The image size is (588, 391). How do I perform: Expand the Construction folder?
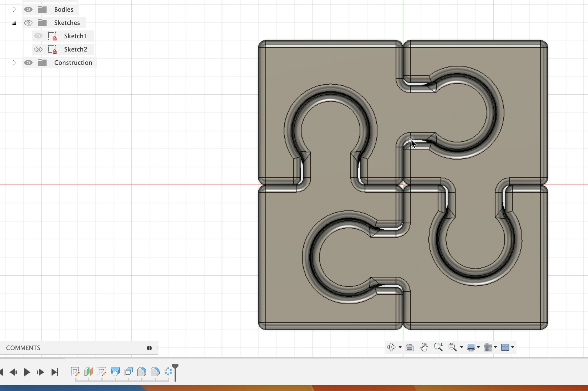pos(14,63)
